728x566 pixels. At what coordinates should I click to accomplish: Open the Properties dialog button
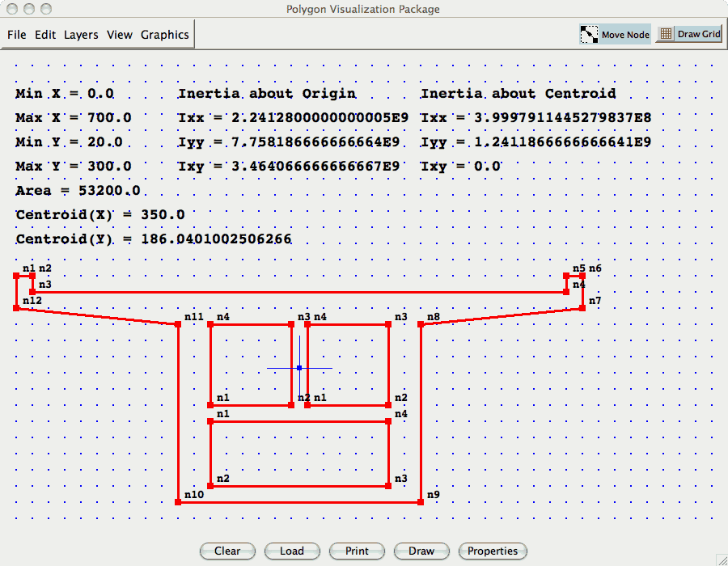tap(493, 551)
